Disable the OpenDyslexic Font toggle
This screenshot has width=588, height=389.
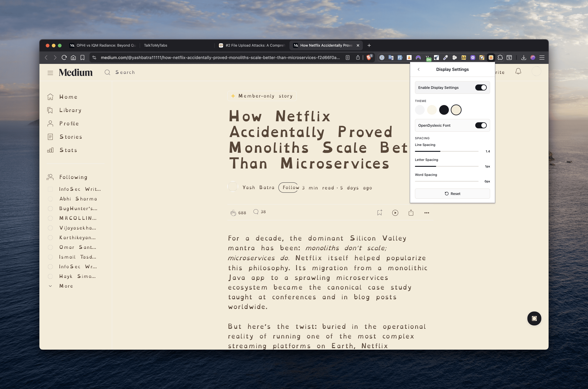click(x=481, y=125)
